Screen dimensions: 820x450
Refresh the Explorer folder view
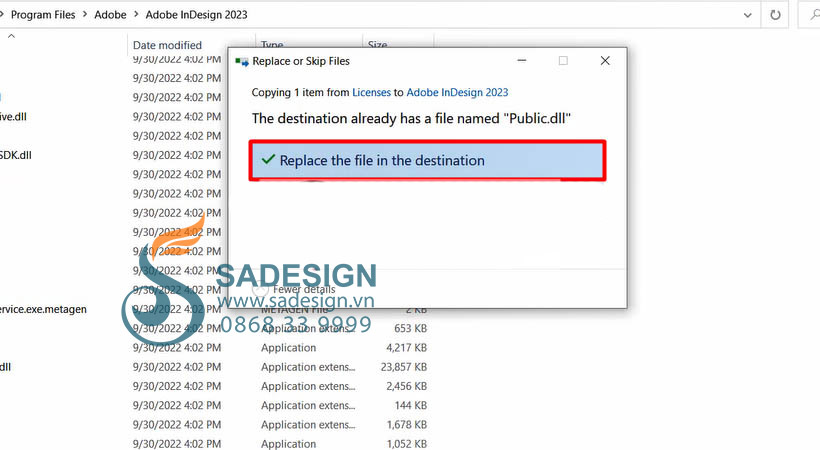tap(775, 15)
